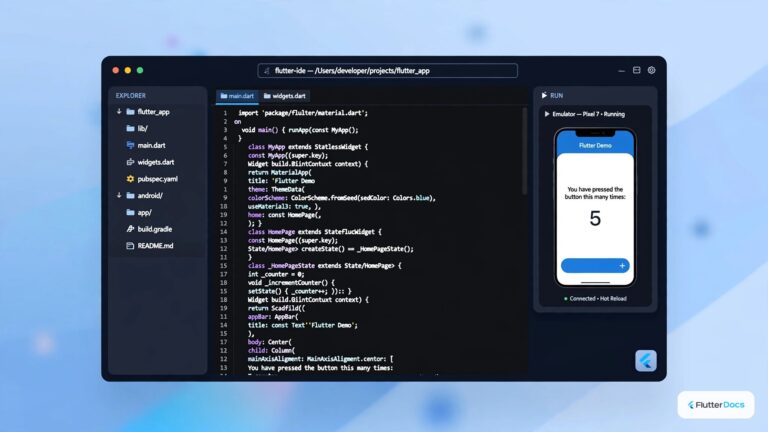Switch to the widgets.dart tab

285,96
